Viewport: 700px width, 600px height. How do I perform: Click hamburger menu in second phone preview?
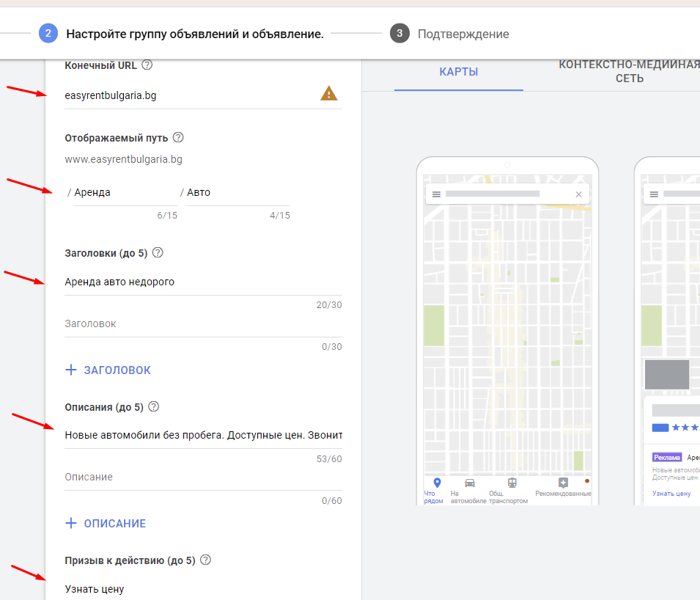[x=654, y=194]
